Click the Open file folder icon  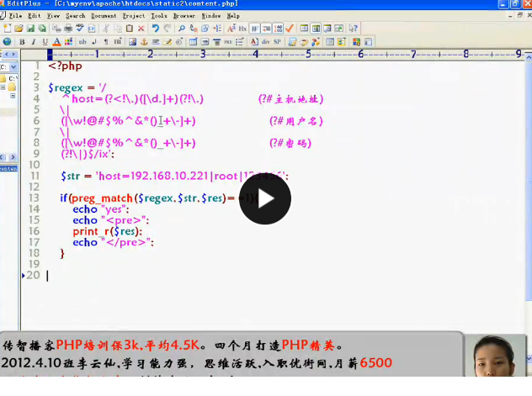tap(19, 29)
